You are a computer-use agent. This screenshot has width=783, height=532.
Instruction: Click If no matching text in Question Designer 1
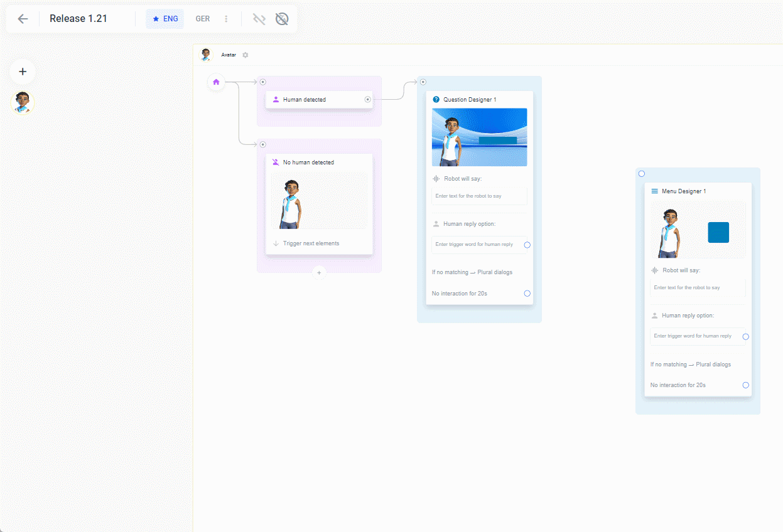tap(472, 272)
